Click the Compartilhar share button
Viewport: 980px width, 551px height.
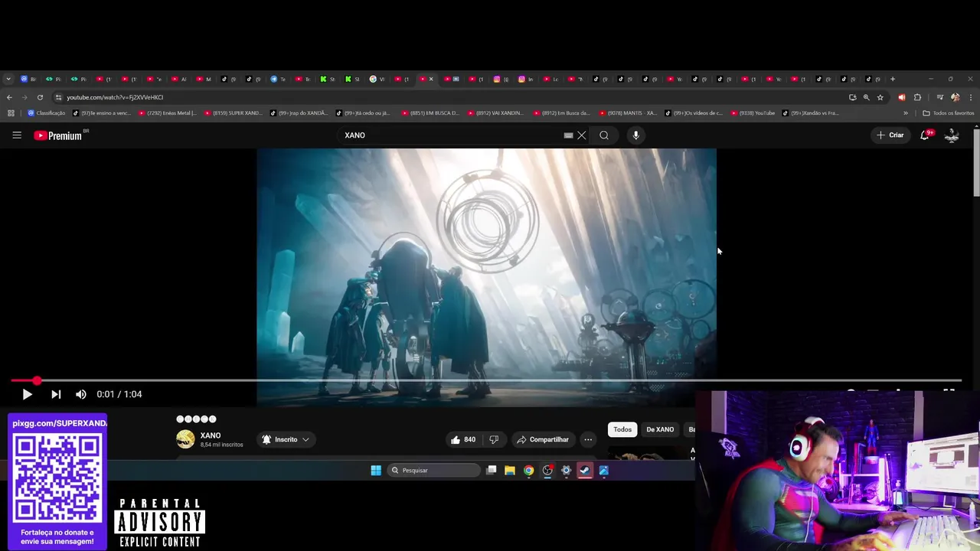tap(542, 439)
